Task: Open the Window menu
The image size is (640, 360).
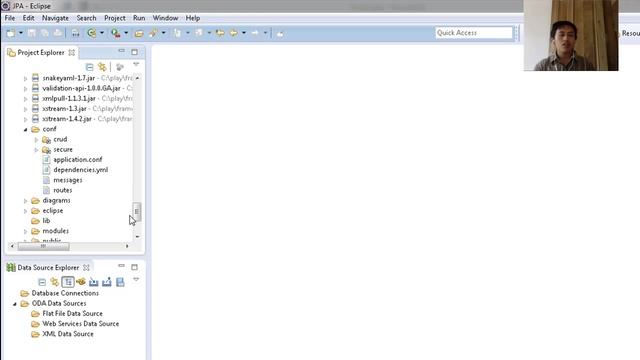Action: coord(165,18)
